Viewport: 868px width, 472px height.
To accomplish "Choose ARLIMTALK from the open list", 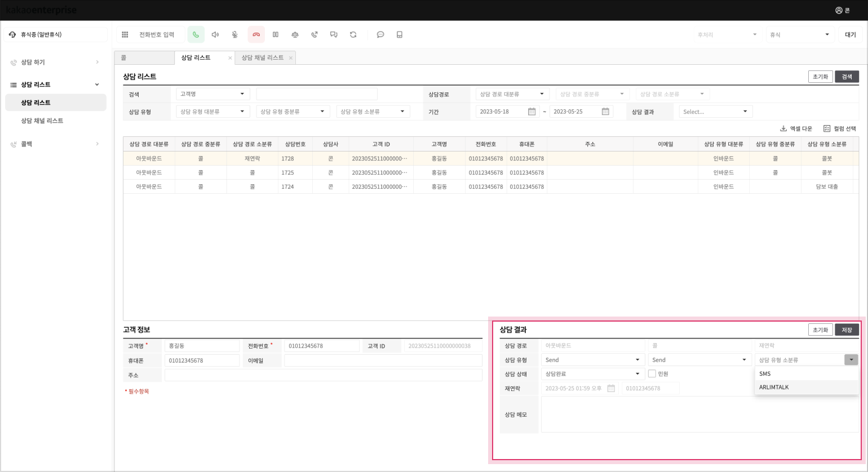I will click(774, 388).
